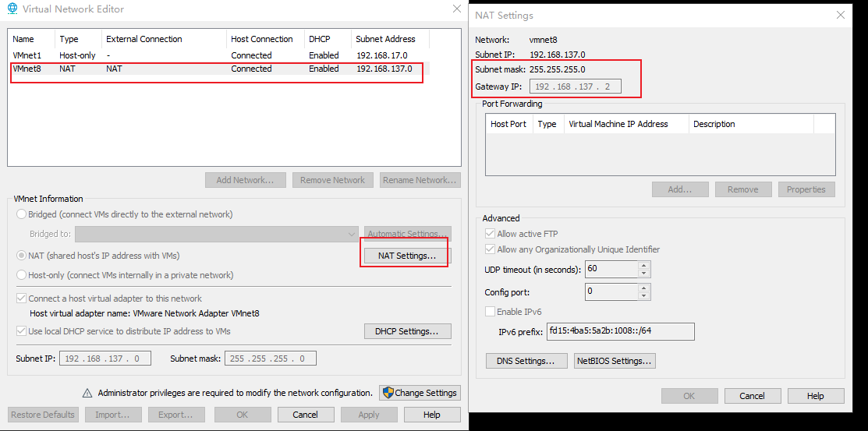This screenshot has height=431, width=868.
Task: Select the VMnet8 NAT network row
Action: click(x=220, y=69)
